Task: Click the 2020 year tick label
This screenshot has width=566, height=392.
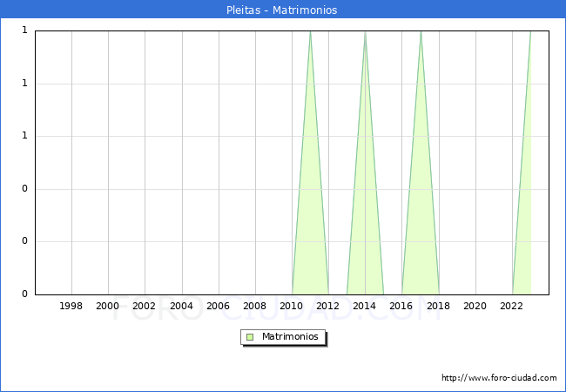Action: click(475, 306)
